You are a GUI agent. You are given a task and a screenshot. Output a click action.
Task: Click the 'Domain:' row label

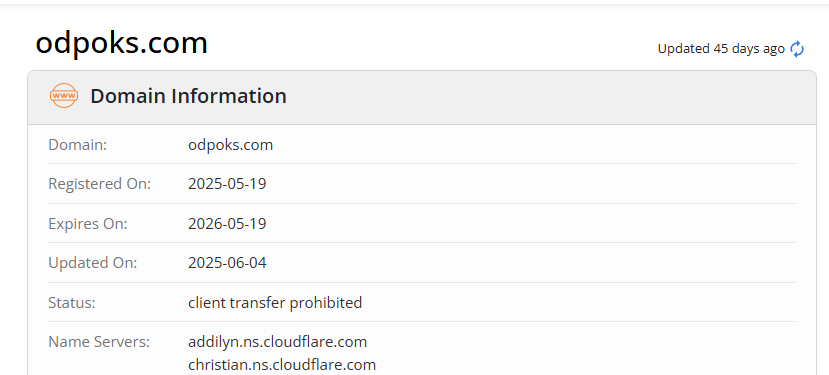[x=78, y=144]
